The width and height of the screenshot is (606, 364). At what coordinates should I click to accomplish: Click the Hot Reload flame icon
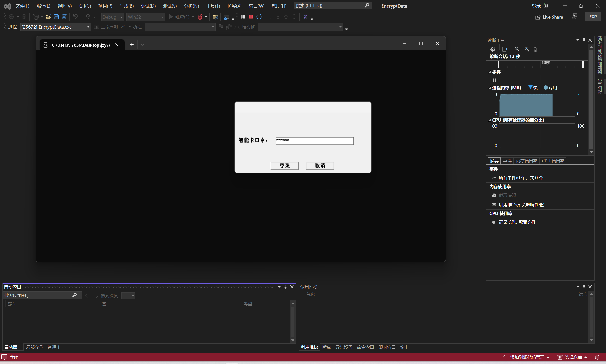click(200, 17)
